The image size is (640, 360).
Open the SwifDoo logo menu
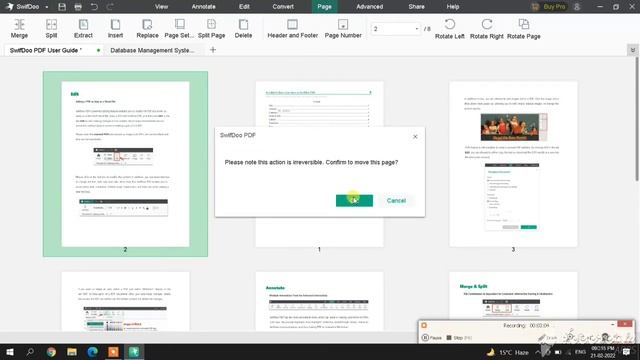(x=27, y=7)
